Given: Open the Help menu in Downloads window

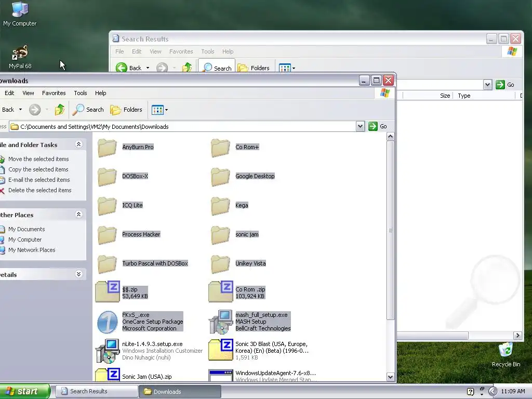Looking at the screenshot, I should coord(100,93).
